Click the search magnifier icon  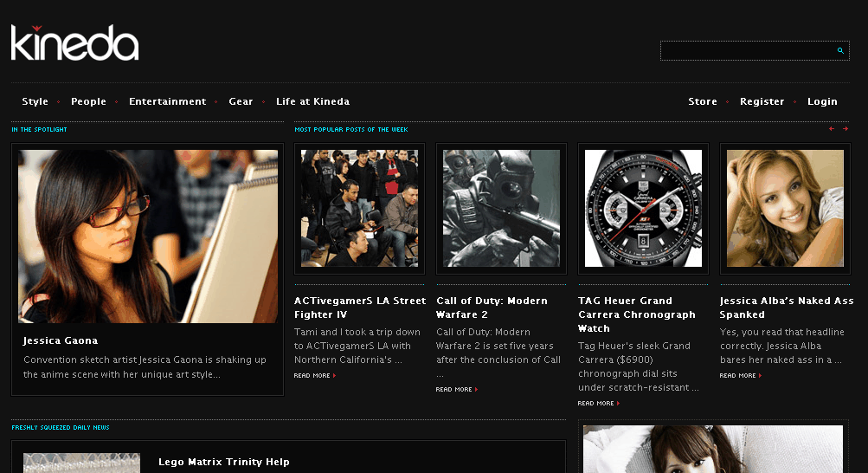pos(840,50)
